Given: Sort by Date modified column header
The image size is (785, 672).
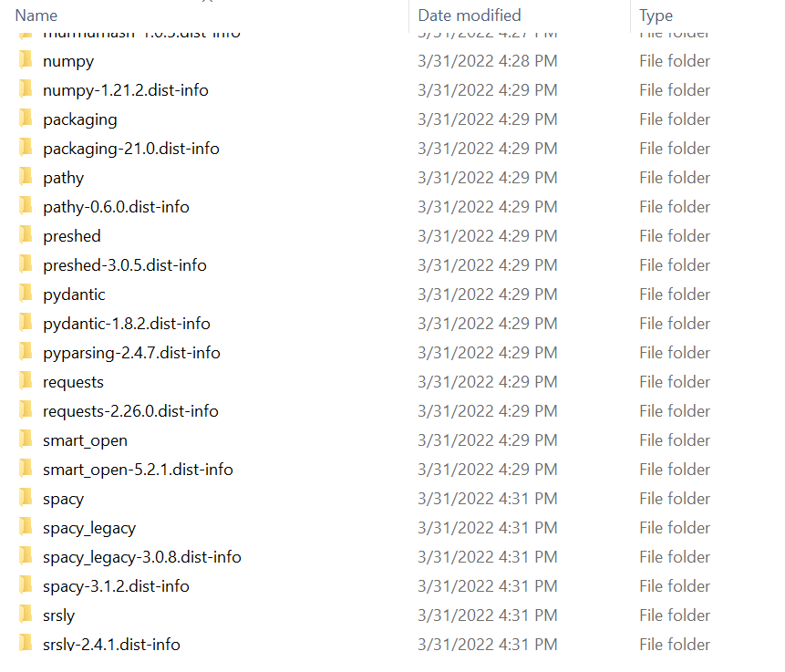Looking at the screenshot, I should coord(470,16).
